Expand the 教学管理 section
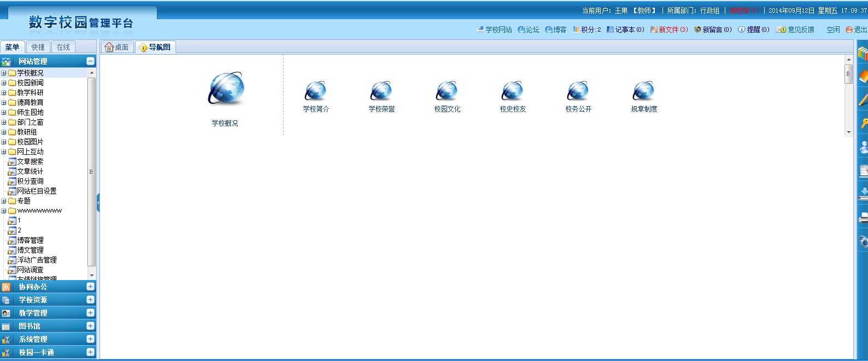The height and width of the screenshot is (361, 868). click(90, 313)
